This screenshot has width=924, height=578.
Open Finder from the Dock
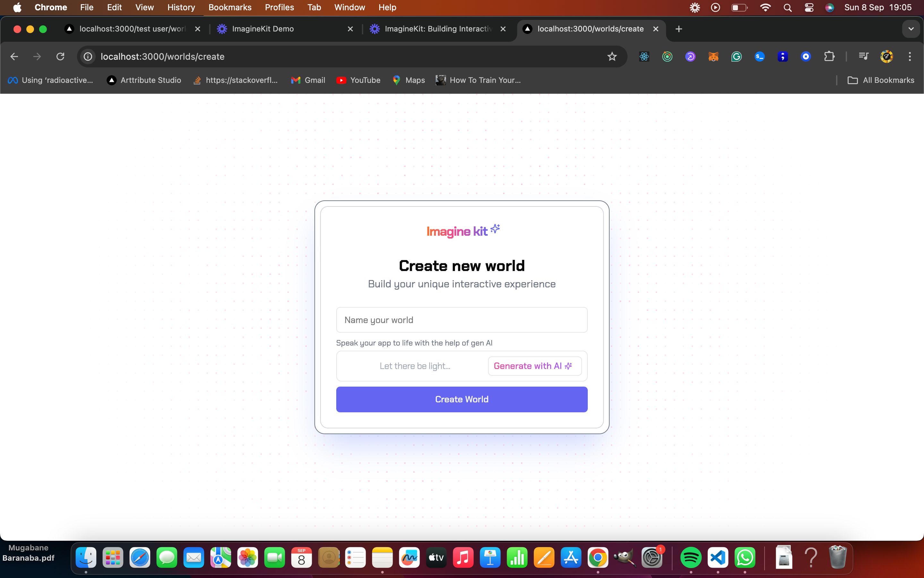pos(86,558)
